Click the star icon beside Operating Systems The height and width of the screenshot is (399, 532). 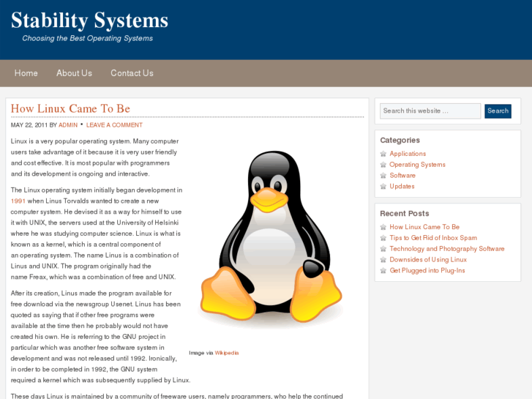click(x=383, y=165)
